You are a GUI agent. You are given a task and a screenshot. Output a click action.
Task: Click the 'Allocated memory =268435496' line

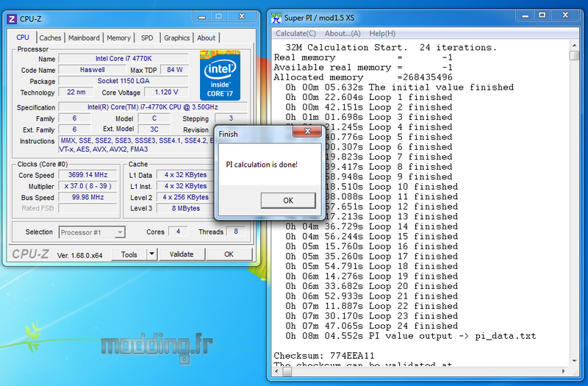click(363, 77)
